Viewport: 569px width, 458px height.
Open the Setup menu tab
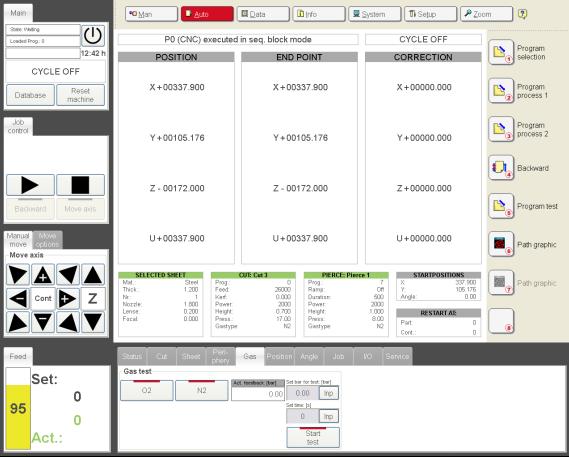coord(430,14)
